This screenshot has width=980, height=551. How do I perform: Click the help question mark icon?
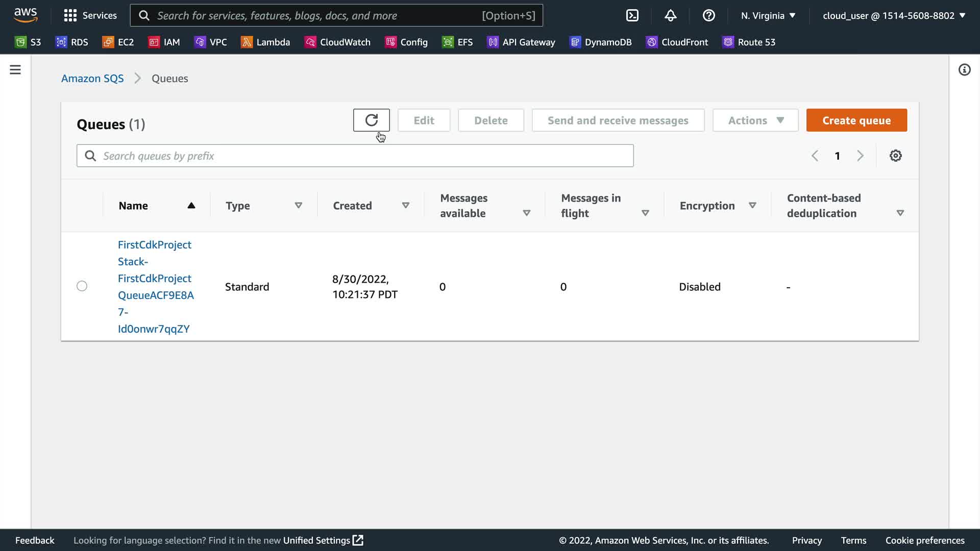[708, 15]
